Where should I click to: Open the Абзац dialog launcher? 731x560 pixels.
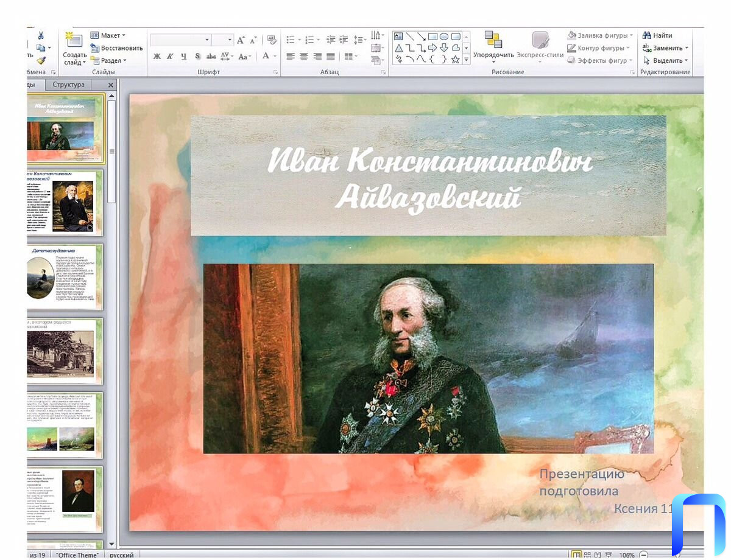coord(384,72)
